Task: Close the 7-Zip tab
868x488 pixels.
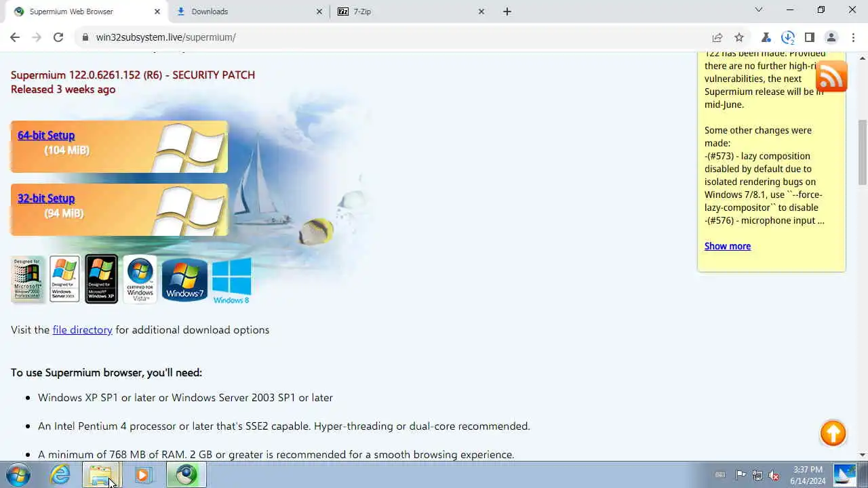Action: (481, 12)
